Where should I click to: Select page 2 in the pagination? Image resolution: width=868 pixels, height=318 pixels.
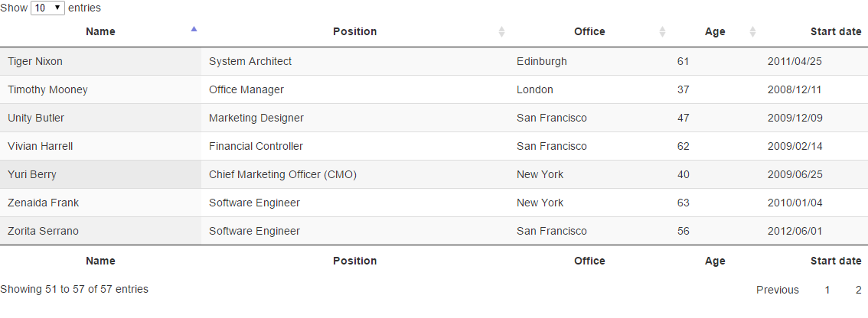[858, 290]
